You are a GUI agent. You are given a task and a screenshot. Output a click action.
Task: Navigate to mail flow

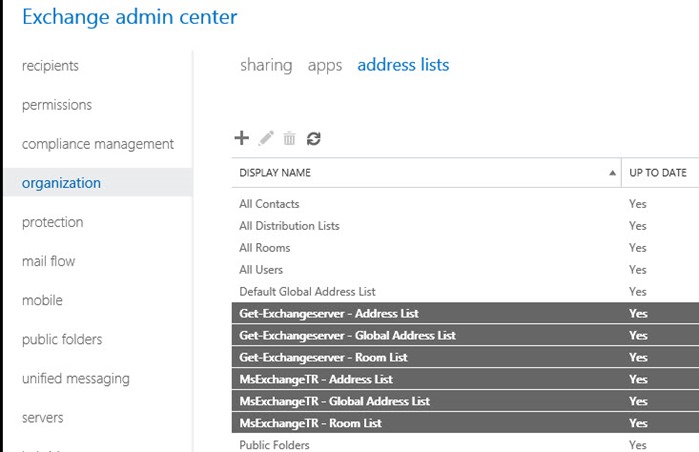[x=49, y=261]
